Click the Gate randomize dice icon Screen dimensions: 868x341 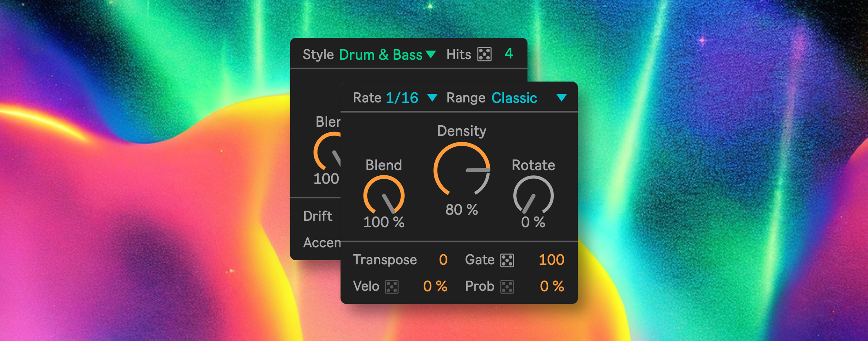pyautogui.click(x=507, y=260)
